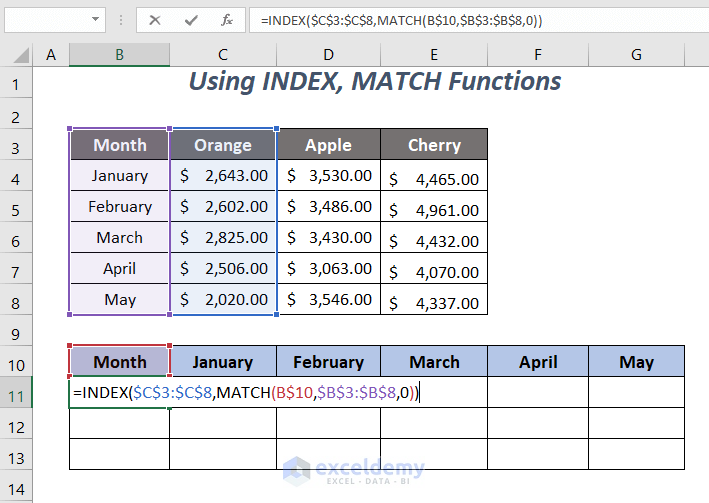709x503 pixels.
Task: Click the formula bar options dots handle
Action: pos(121,20)
